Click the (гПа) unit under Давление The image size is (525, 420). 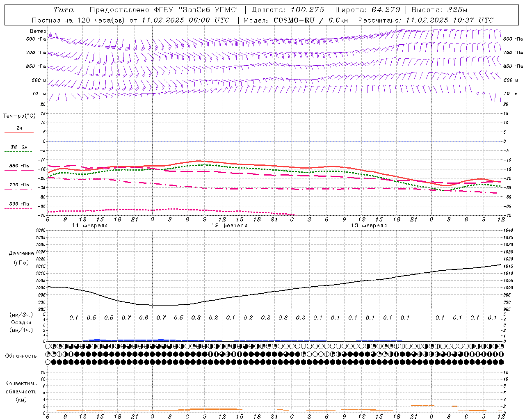pyautogui.click(x=22, y=262)
